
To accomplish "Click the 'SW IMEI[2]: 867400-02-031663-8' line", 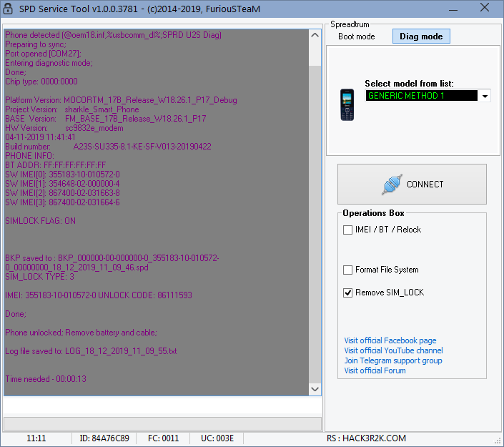I will [62, 193].
